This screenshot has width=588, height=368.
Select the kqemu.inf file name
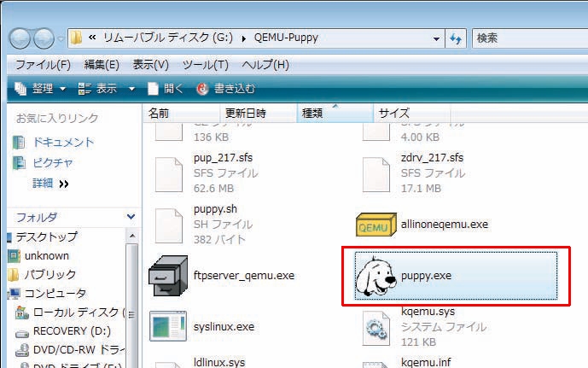426,362
